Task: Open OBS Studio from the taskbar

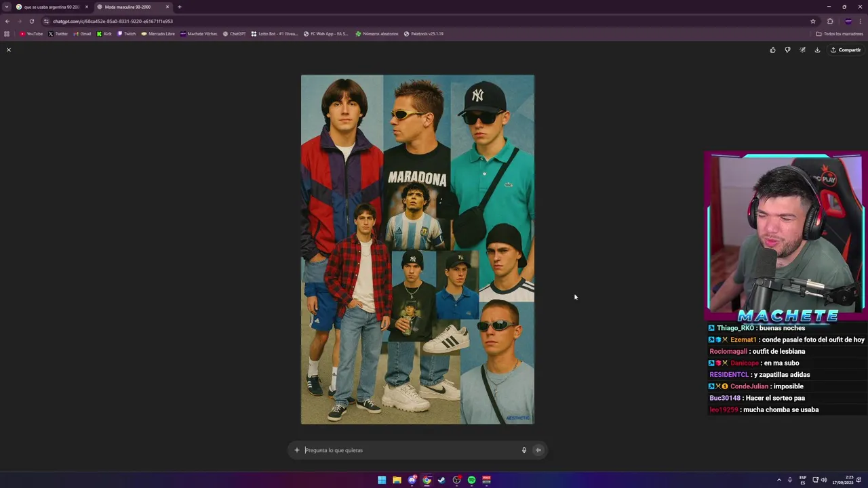Action: (x=456, y=480)
